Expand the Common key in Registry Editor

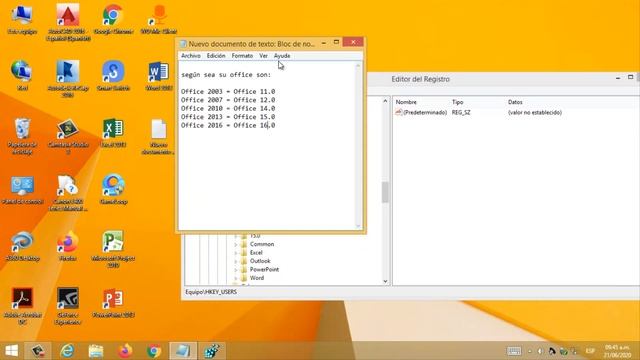click(236, 244)
